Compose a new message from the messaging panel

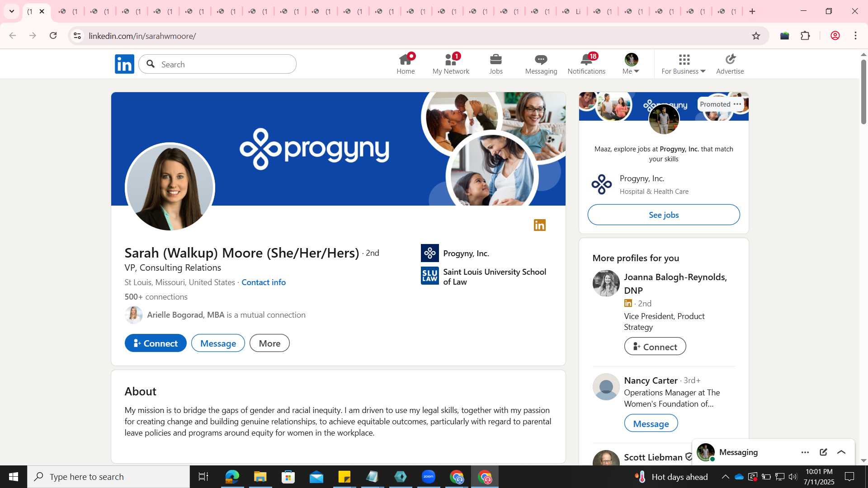[823, 452]
